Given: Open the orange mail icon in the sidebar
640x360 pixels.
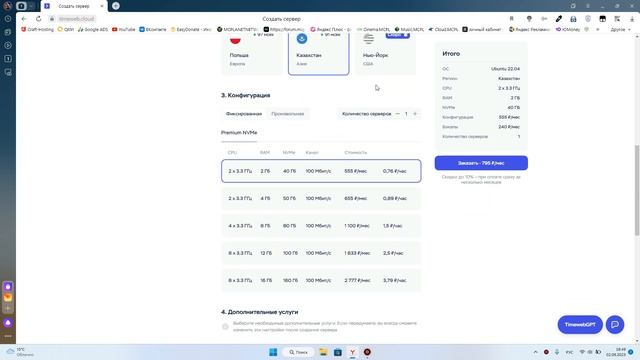Looking at the screenshot, I should click(8, 298).
